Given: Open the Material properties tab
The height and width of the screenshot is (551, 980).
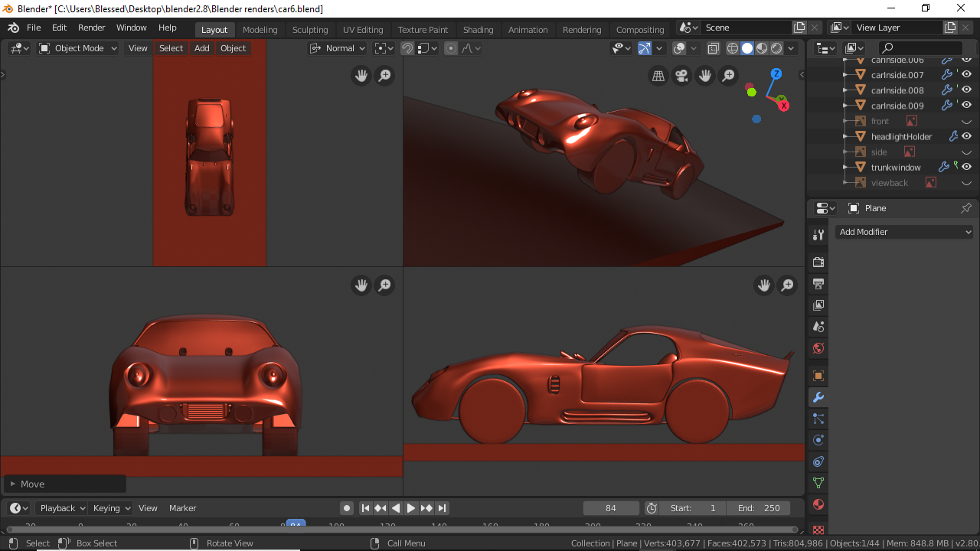Looking at the screenshot, I should tap(818, 504).
